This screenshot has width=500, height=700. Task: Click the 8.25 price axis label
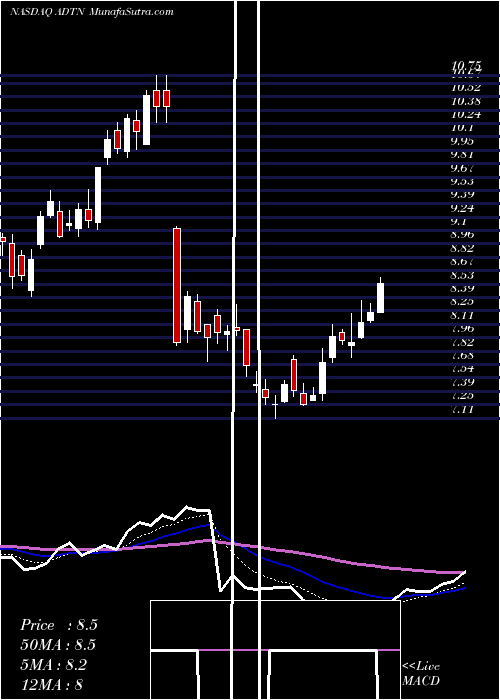[x=463, y=301]
